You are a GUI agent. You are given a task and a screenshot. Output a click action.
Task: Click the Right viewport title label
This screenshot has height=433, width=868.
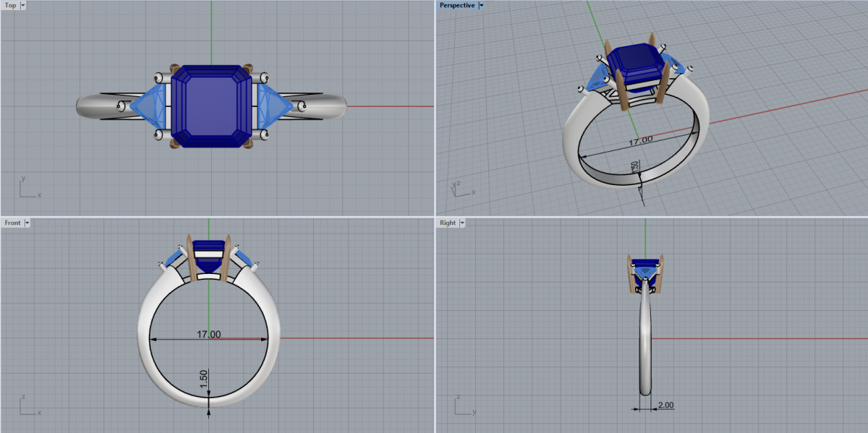[448, 223]
